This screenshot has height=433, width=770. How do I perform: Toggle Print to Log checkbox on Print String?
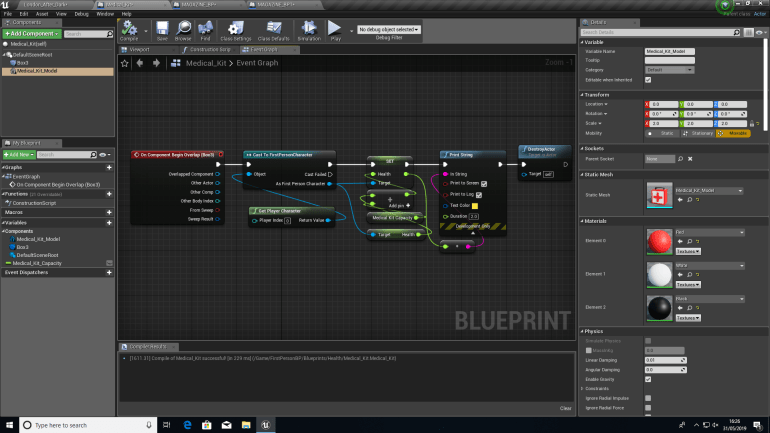[x=479, y=195]
